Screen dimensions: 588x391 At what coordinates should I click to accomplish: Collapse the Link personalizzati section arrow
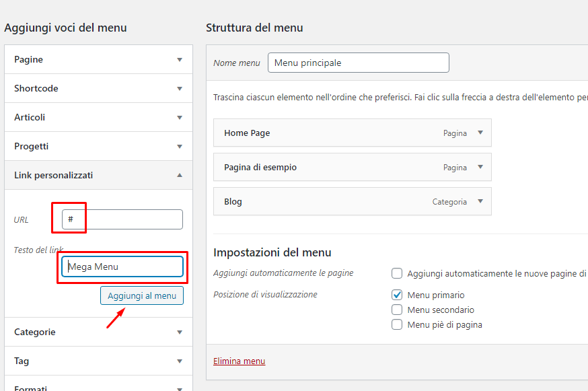180,175
